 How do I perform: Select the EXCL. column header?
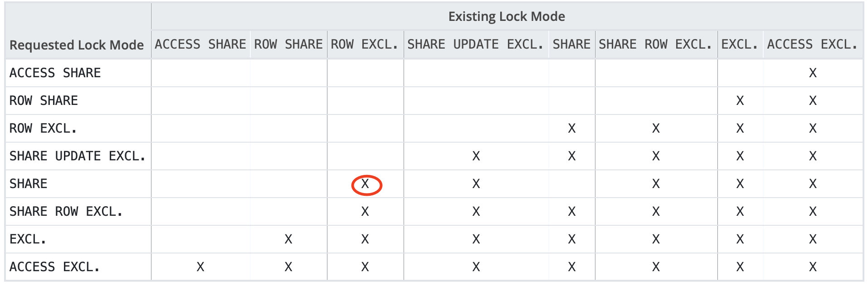point(740,45)
